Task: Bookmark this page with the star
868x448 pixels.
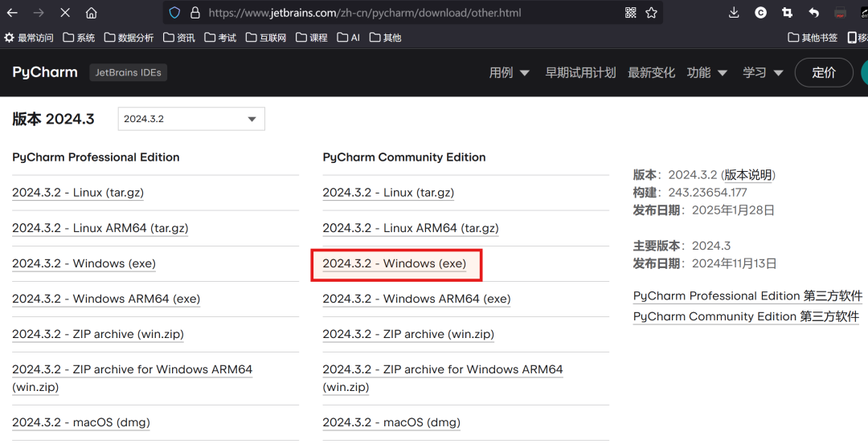Action: 652,13
